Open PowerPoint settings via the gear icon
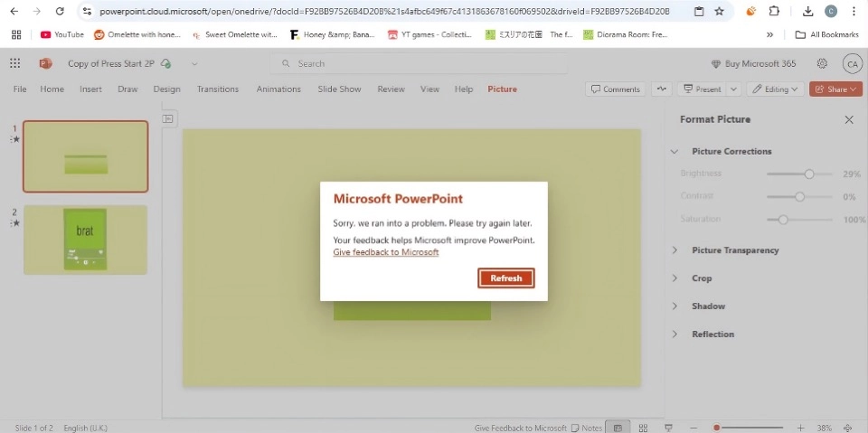Viewport: 868px width, 433px height. pos(822,63)
